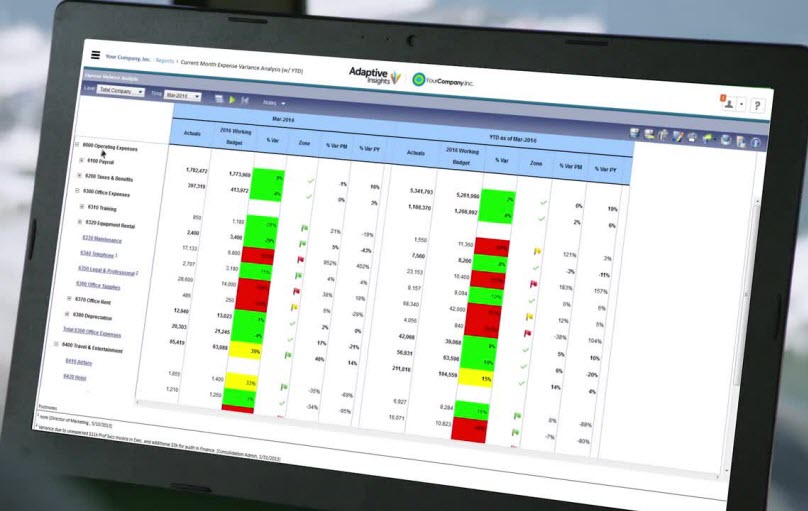Click the green run report arrow
Image resolution: width=808 pixels, height=511 pixels.
pyautogui.click(x=232, y=100)
